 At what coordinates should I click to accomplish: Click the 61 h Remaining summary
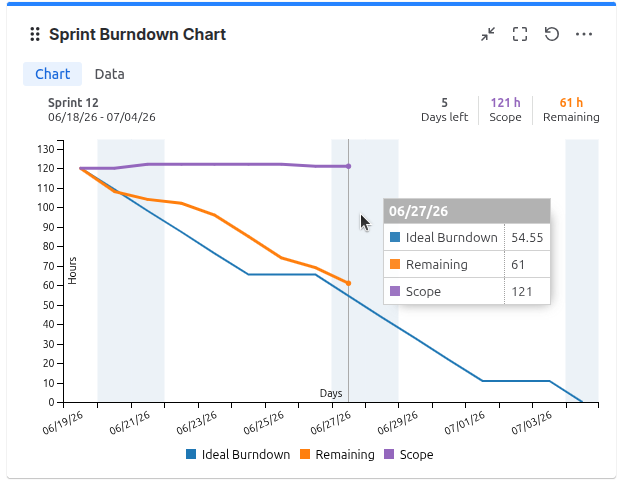[571, 110]
